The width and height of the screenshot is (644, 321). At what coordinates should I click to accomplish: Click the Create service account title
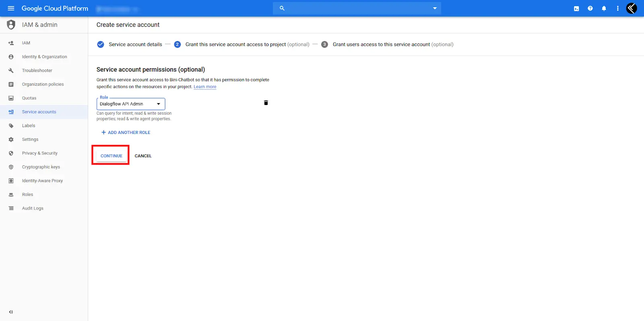click(128, 25)
